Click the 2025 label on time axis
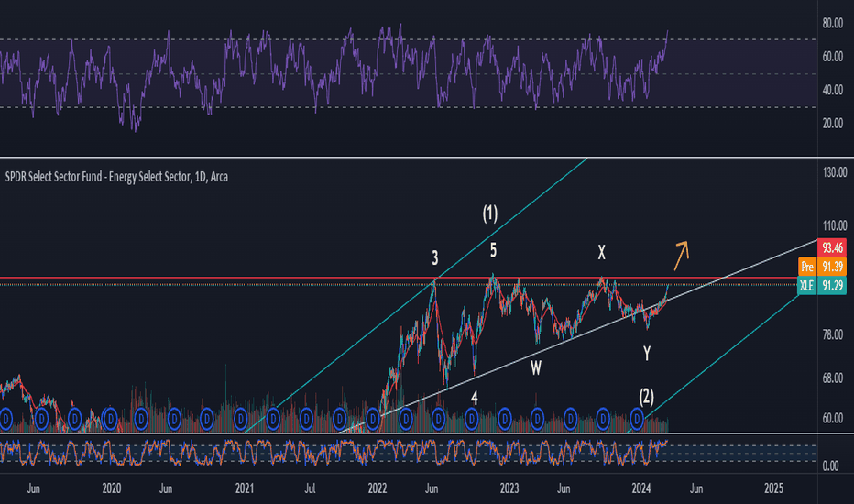 point(773,488)
